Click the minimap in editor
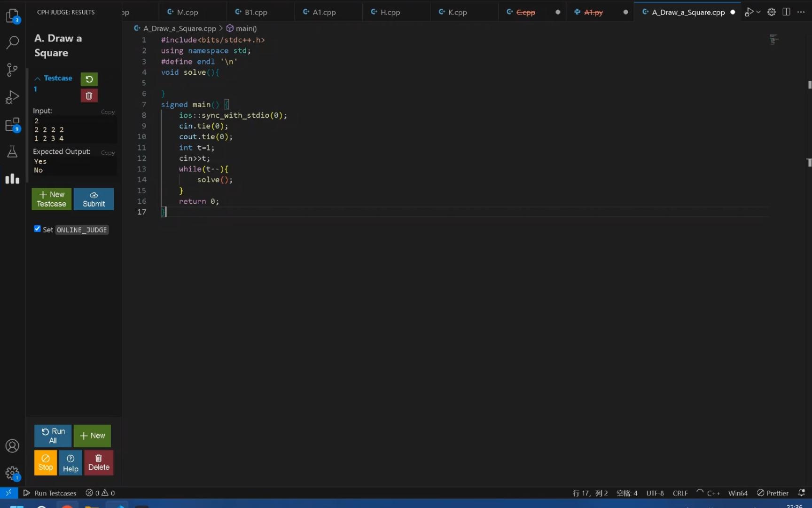Viewport: 812px width, 508px height. click(x=774, y=40)
